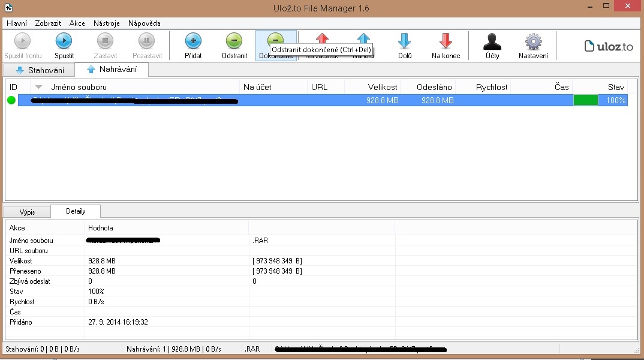Open the Nastavení gear settings

(533, 41)
